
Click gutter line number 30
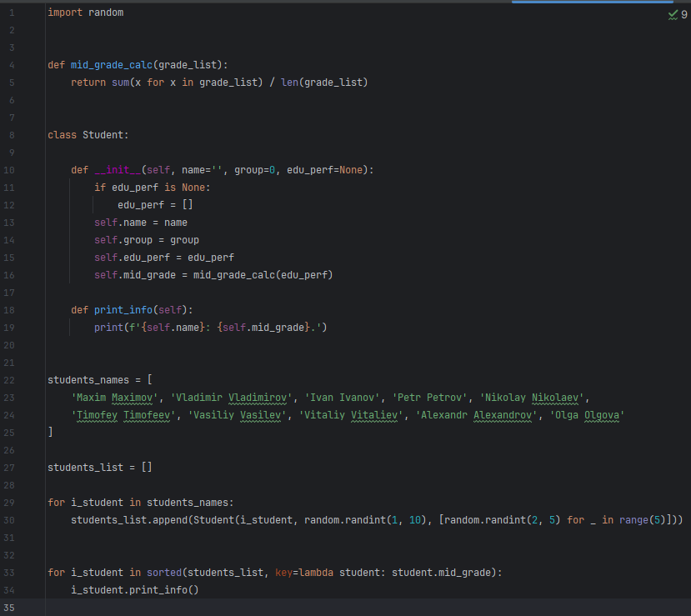(9, 520)
